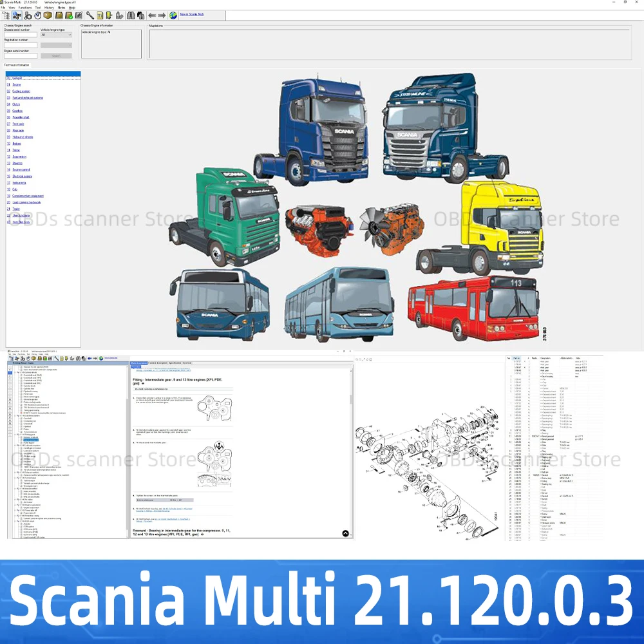Viewport: 644px width, 644px height.
Task: Click the yellow bookmark arrow toolbar icon
Action: click(109, 15)
